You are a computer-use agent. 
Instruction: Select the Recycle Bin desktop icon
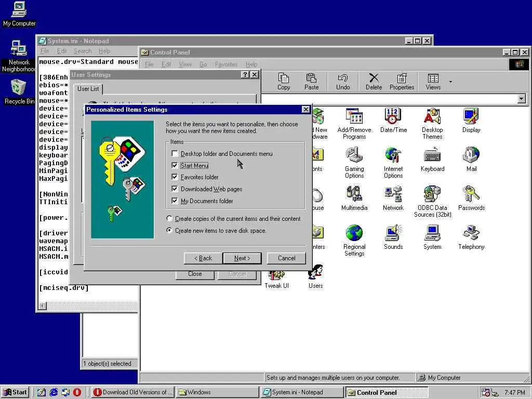[19, 92]
